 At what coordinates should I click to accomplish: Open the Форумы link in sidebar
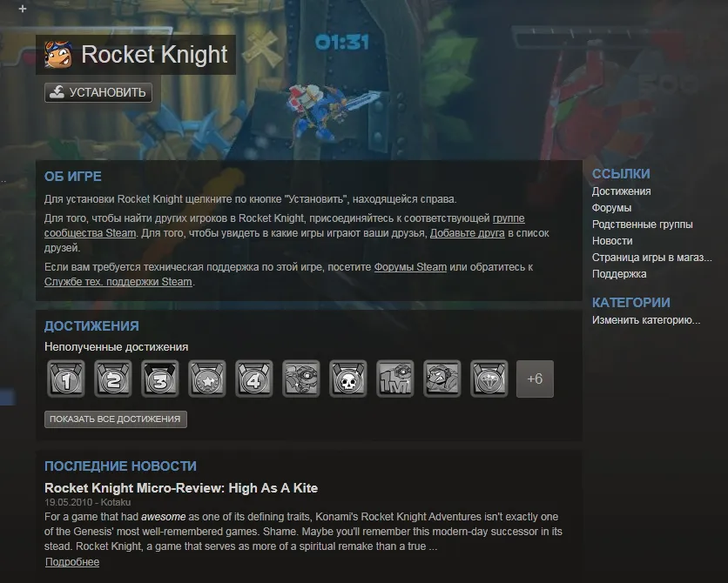(611, 208)
